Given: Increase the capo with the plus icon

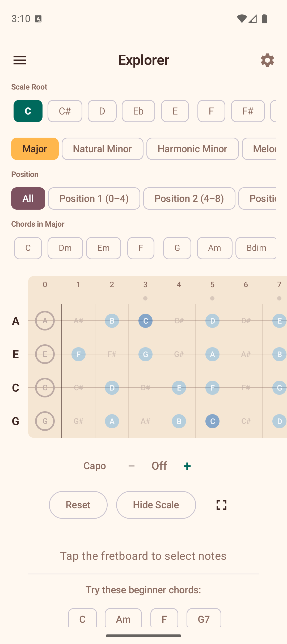Looking at the screenshot, I should click(x=187, y=465).
